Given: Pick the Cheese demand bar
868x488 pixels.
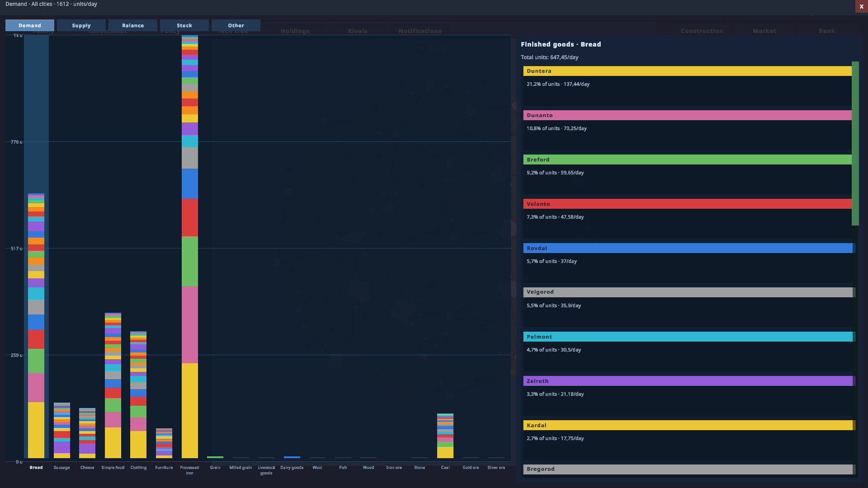Looking at the screenshot, I should (x=87, y=433).
